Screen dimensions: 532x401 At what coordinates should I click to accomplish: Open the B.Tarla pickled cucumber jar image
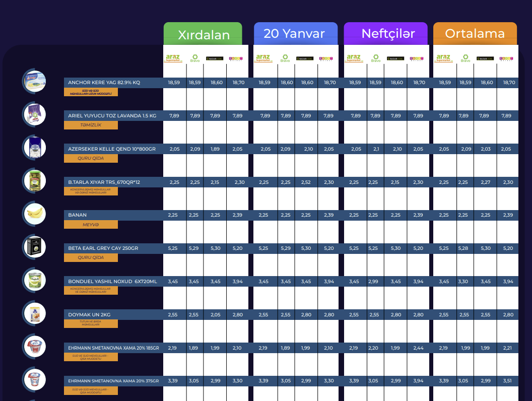coord(34,180)
